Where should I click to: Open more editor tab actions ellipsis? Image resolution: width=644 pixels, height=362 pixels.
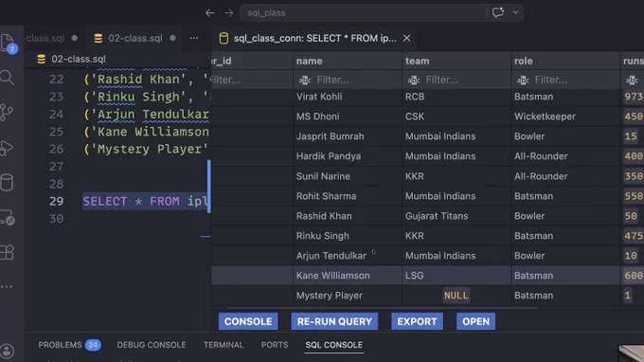point(194,38)
